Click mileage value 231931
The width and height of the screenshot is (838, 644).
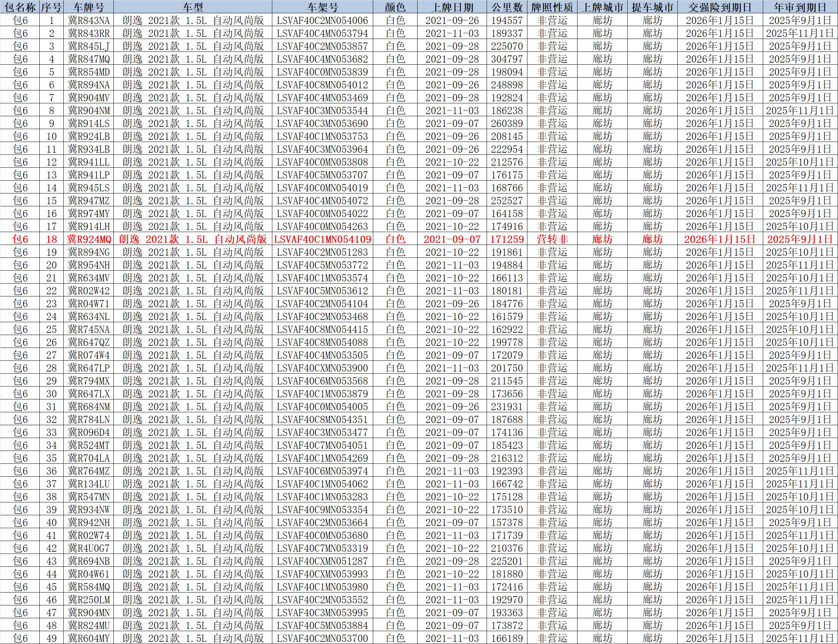pyautogui.click(x=507, y=407)
